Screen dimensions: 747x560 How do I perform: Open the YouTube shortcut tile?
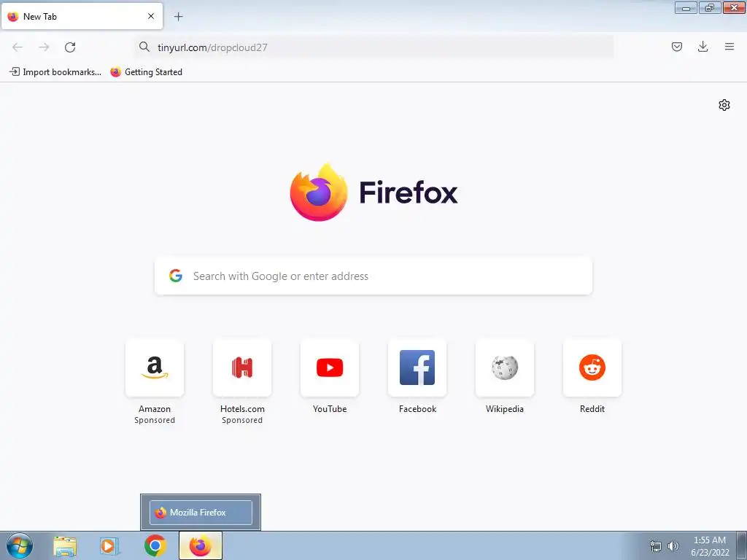[330, 367]
